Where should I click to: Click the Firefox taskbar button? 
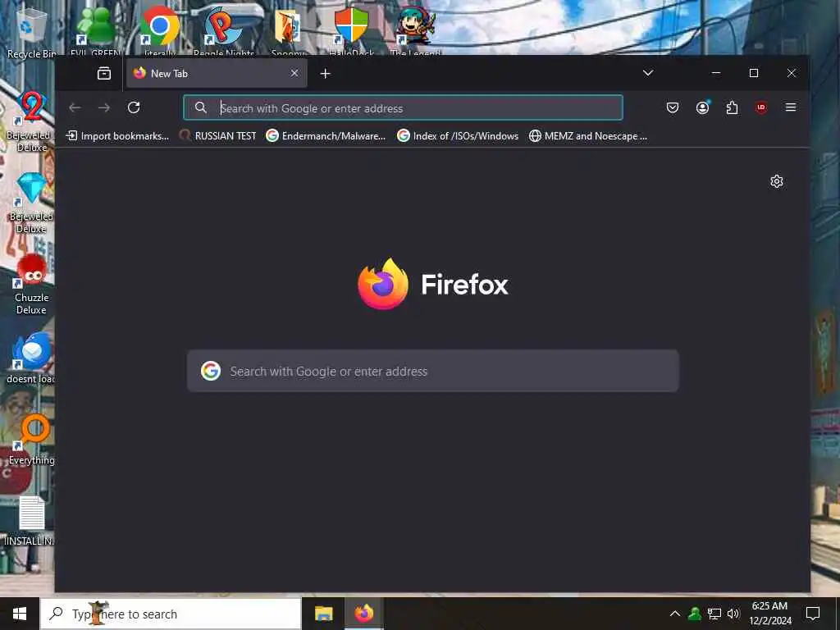363,614
